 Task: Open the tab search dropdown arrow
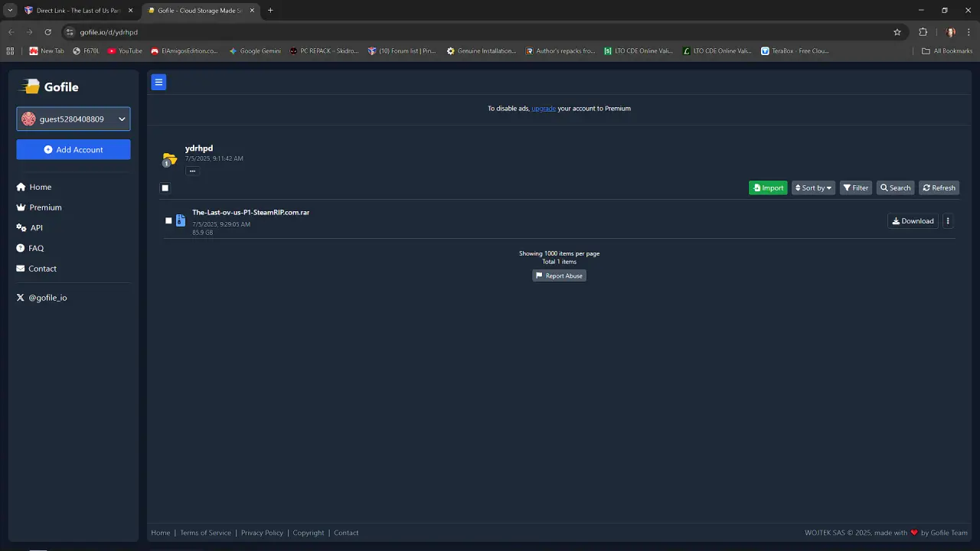click(10, 11)
